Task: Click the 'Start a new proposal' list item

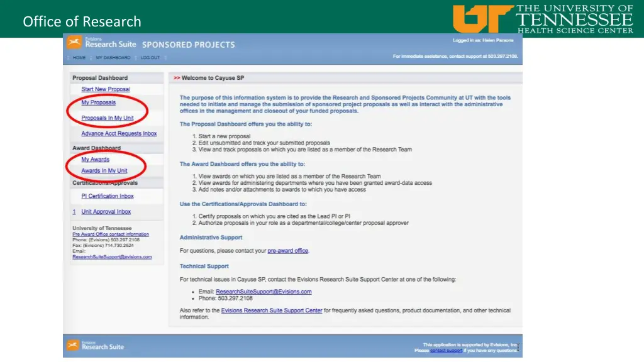Action: point(225,136)
